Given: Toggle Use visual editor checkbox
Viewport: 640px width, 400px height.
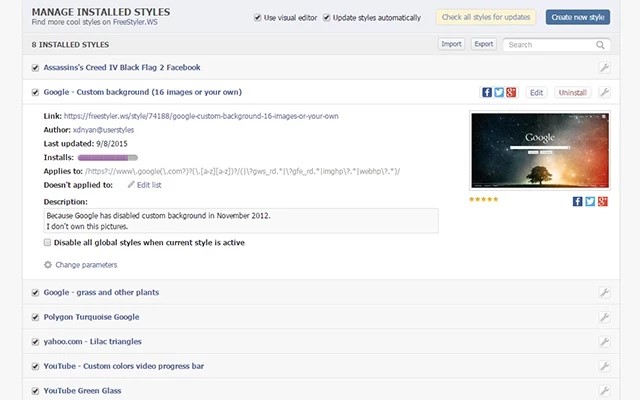Looking at the screenshot, I should tap(258, 17).
